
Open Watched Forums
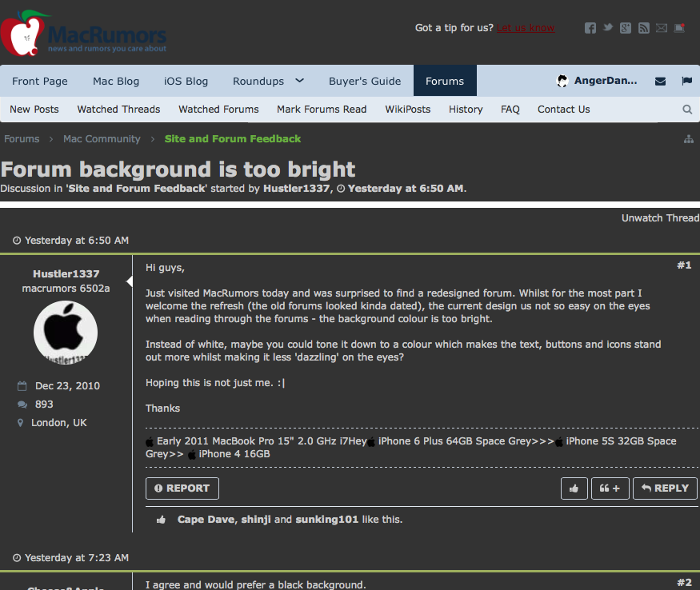tap(218, 110)
